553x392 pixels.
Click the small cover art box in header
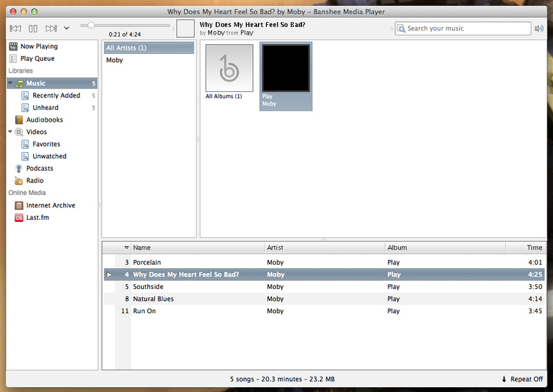[185, 28]
